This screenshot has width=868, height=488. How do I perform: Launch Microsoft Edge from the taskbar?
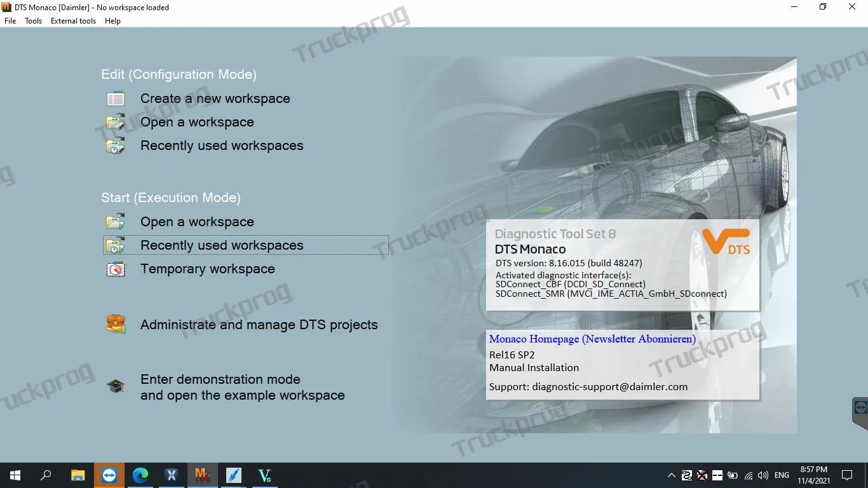point(140,475)
